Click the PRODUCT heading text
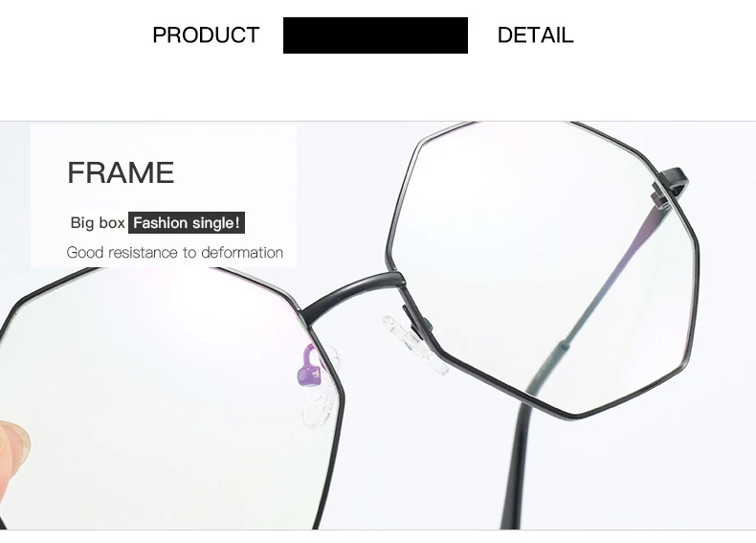This screenshot has height=543, width=756. coord(206,35)
